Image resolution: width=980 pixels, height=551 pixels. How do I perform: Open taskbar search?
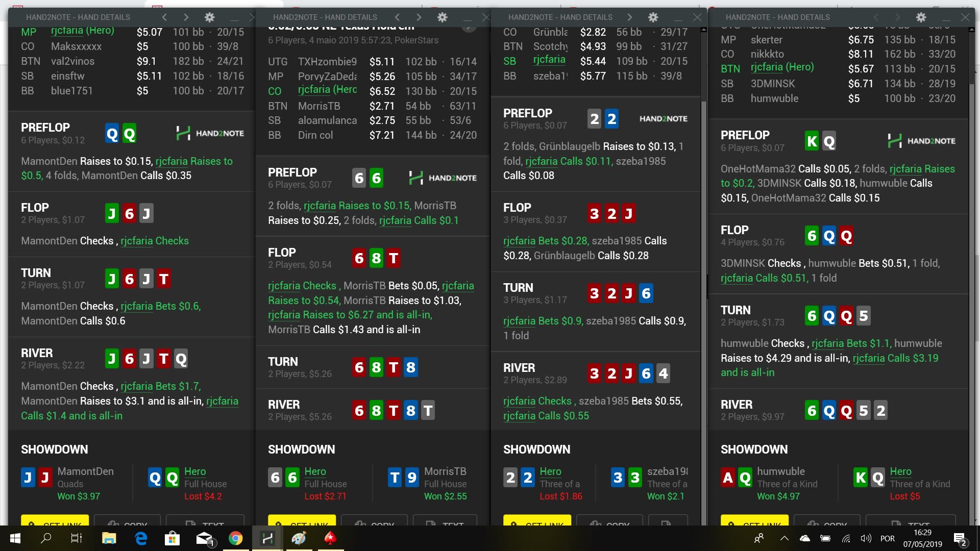coord(46,538)
